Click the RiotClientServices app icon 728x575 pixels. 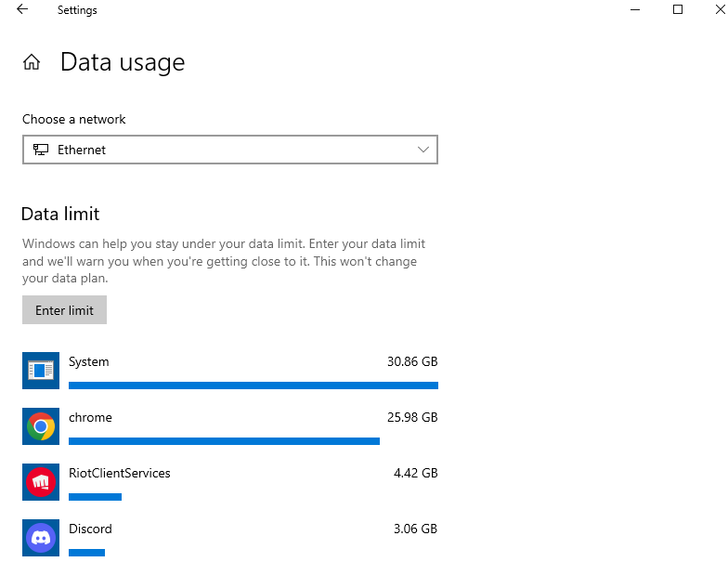(x=41, y=482)
